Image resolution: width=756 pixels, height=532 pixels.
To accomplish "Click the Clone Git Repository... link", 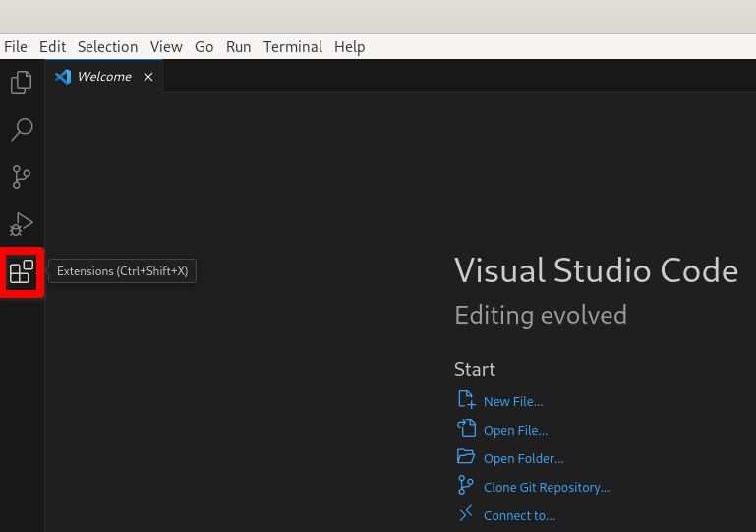I will tap(547, 487).
